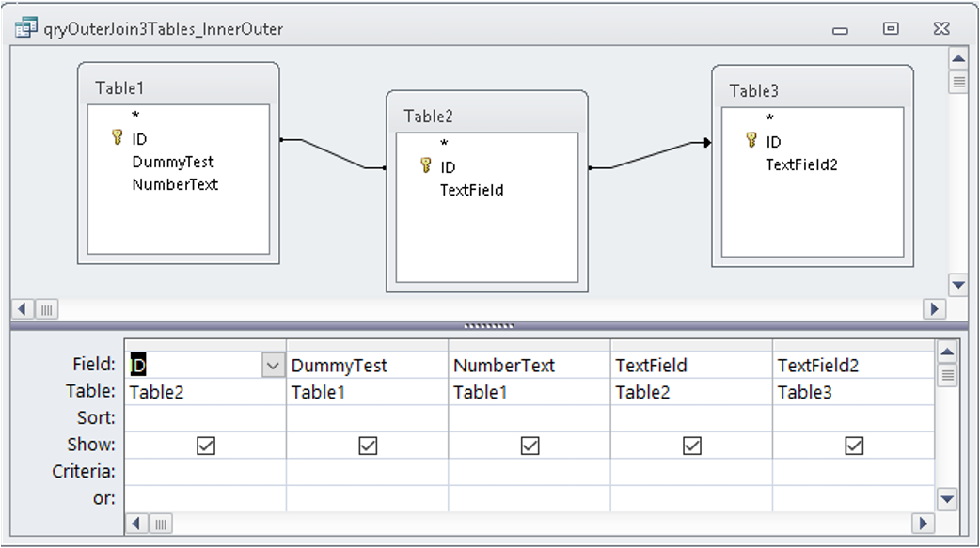Click the query window icon in title bar

coord(26,28)
